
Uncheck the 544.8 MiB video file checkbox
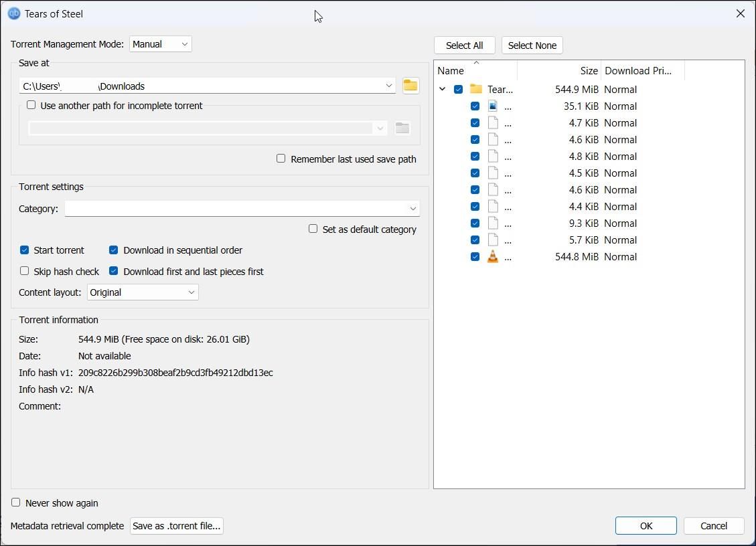(x=475, y=257)
